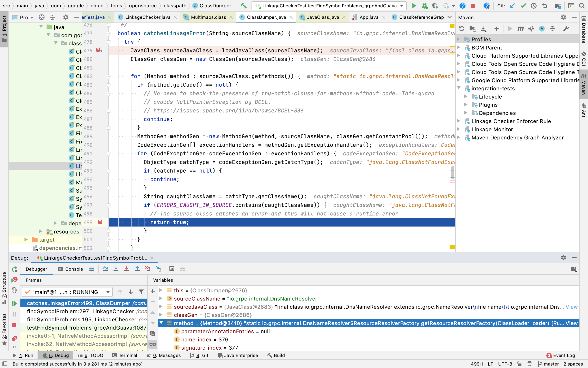Stop debug session red square
Screen dimensions: 588x368
coord(14,325)
